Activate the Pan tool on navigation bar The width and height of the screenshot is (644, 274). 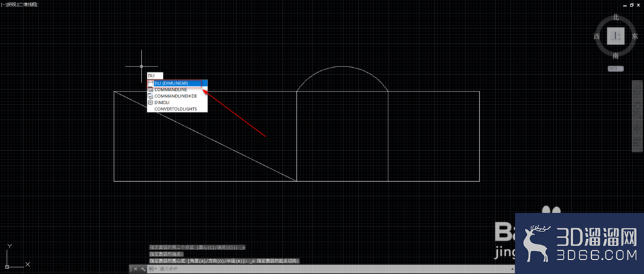[637, 105]
